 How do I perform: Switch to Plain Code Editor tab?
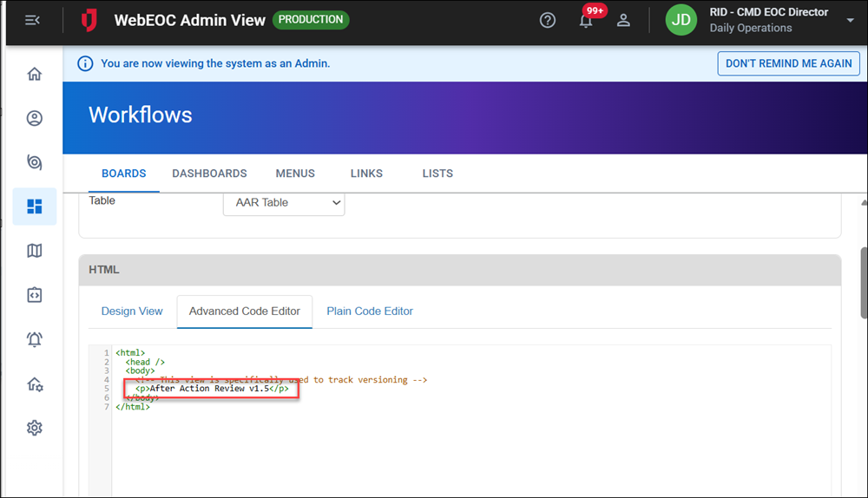click(370, 311)
